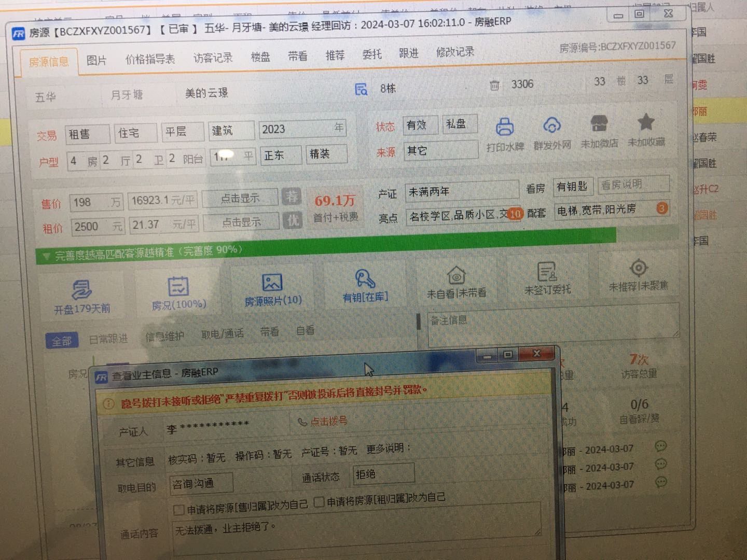Click the 未签订委托 document icon
747x560 pixels.
547,272
